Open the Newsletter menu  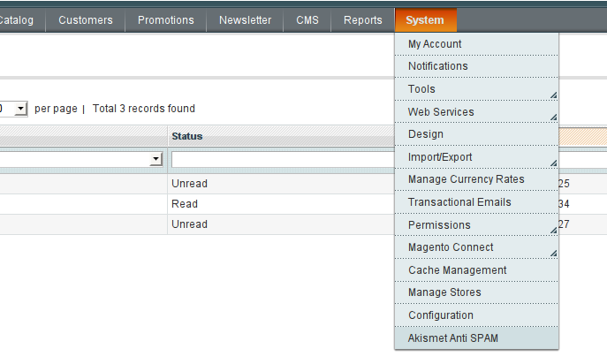pyautogui.click(x=245, y=20)
